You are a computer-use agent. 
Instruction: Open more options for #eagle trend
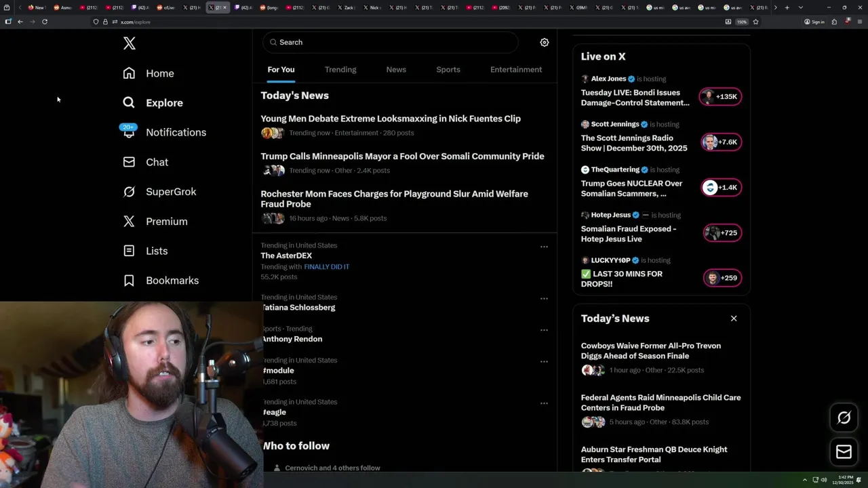click(x=544, y=403)
